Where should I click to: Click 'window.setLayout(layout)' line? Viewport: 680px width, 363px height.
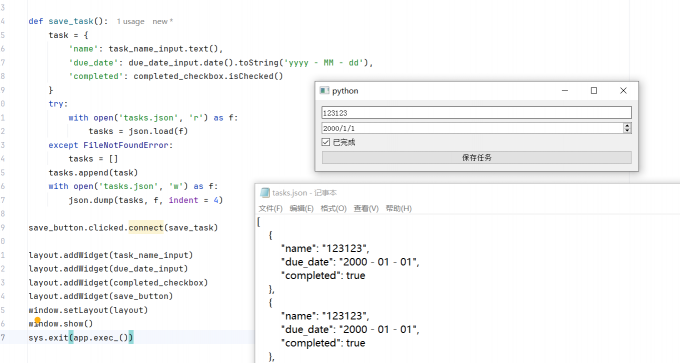[x=88, y=310]
